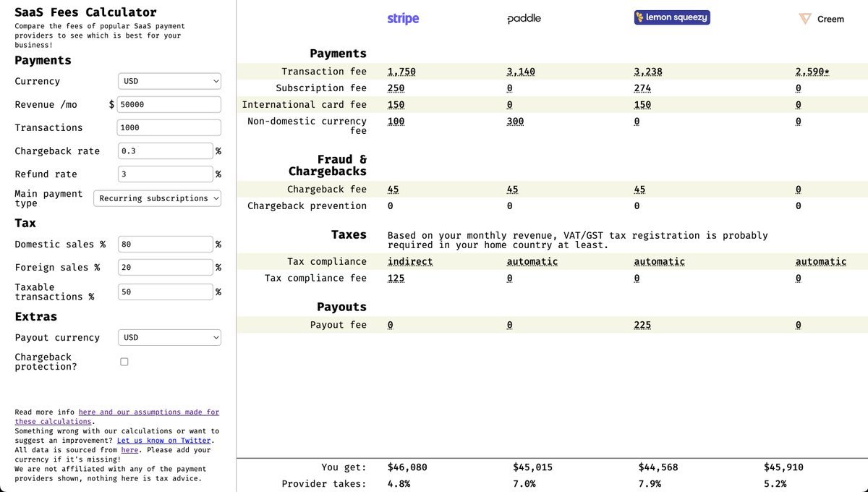The height and width of the screenshot is (492, 868).
Task: Click Lemon Squeezy 'You get' amount $44,568
Action: click(x=658, y=467)
